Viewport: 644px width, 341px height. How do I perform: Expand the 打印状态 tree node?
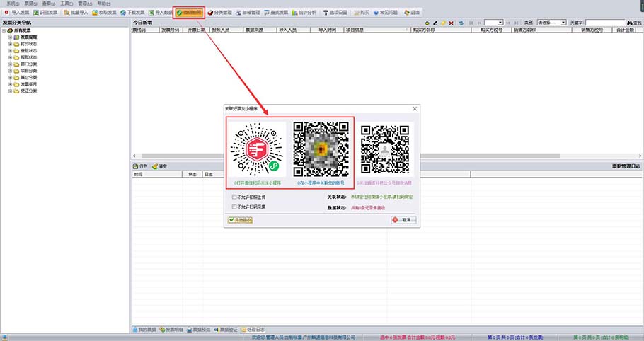10,44
